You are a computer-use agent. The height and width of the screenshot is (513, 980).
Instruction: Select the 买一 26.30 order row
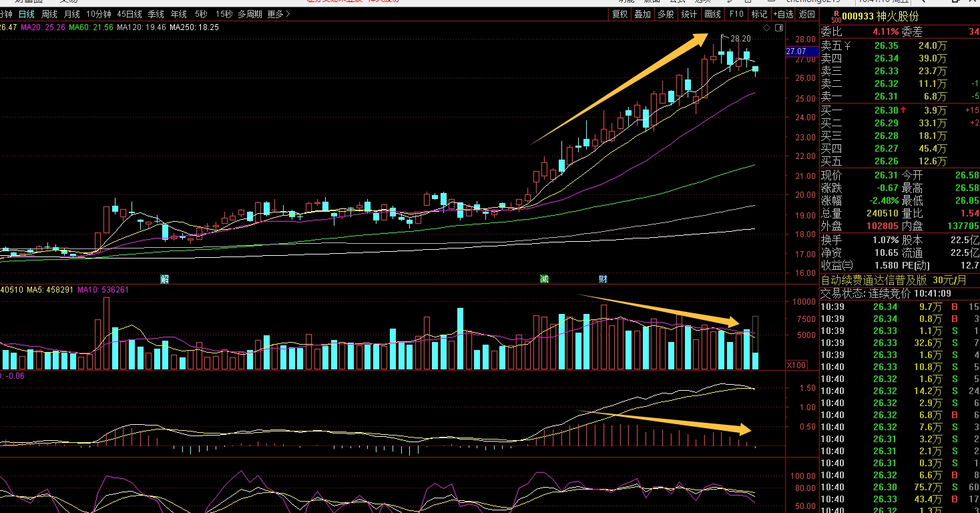(x=899, y=110)
